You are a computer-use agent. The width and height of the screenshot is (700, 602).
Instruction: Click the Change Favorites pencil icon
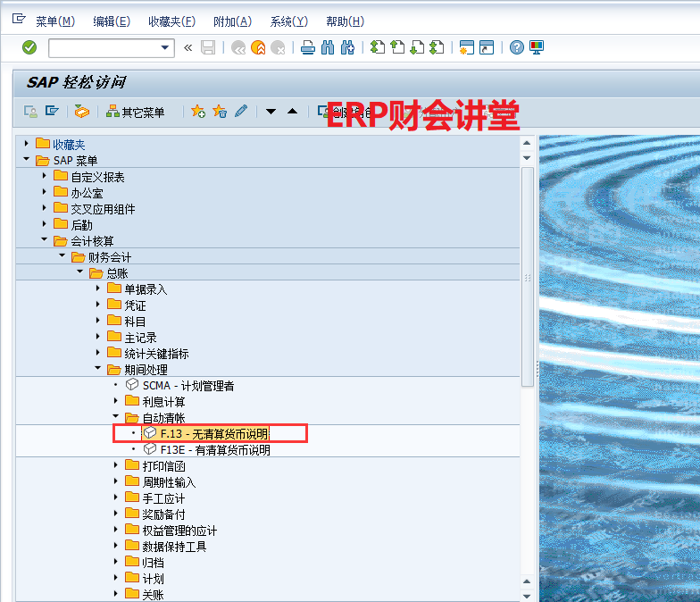coord(241,112)
